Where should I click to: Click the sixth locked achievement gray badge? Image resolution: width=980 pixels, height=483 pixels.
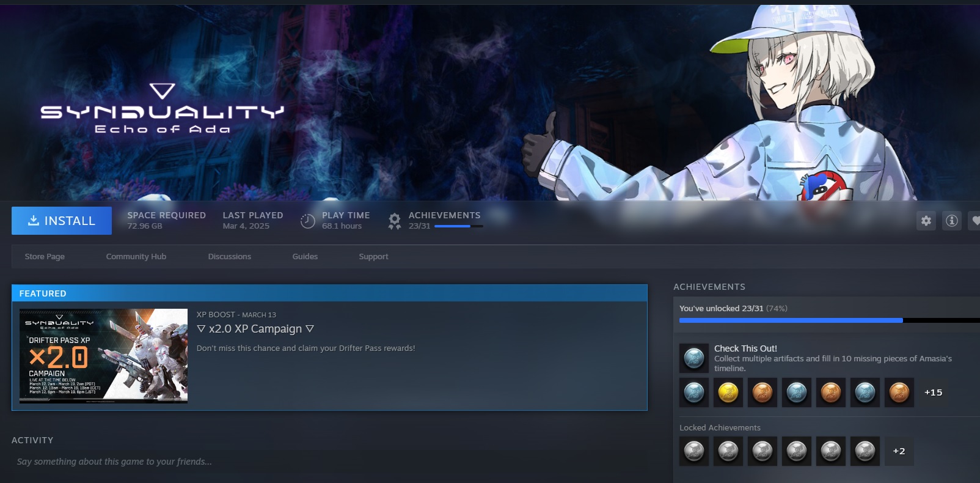coord(865,451)
